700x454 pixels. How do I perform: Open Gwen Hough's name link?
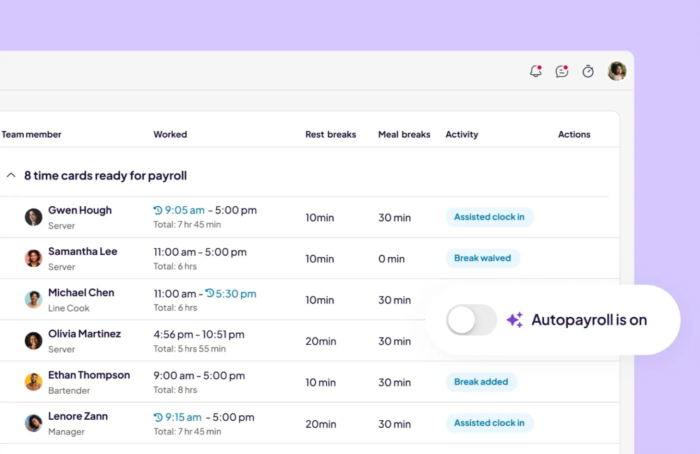coord(80,210)
